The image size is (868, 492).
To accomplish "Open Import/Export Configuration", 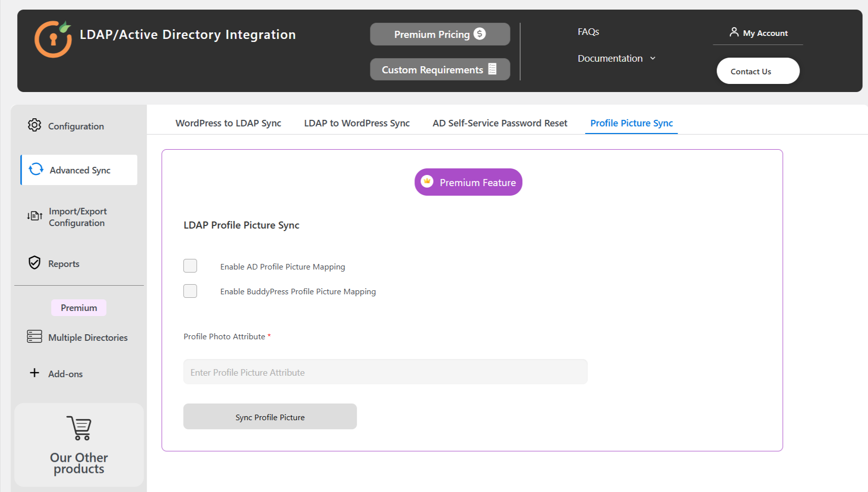I will tap(34, 216).
